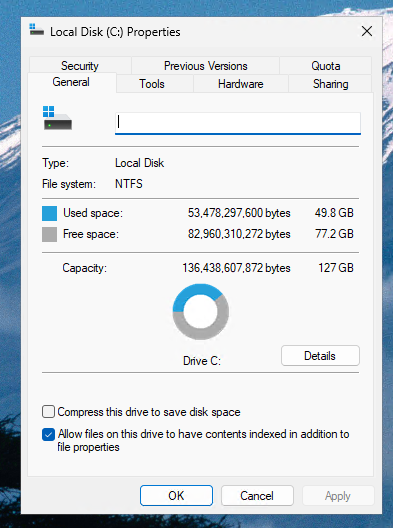Click the drive label text field
The width and height of the screenshot is (393, 528).
[238, 123]
